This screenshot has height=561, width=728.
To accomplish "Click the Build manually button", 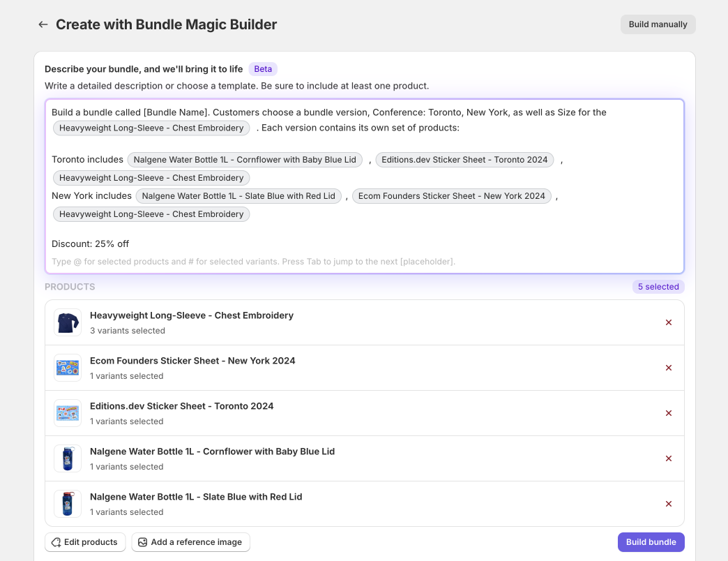I will coord(658,24).
